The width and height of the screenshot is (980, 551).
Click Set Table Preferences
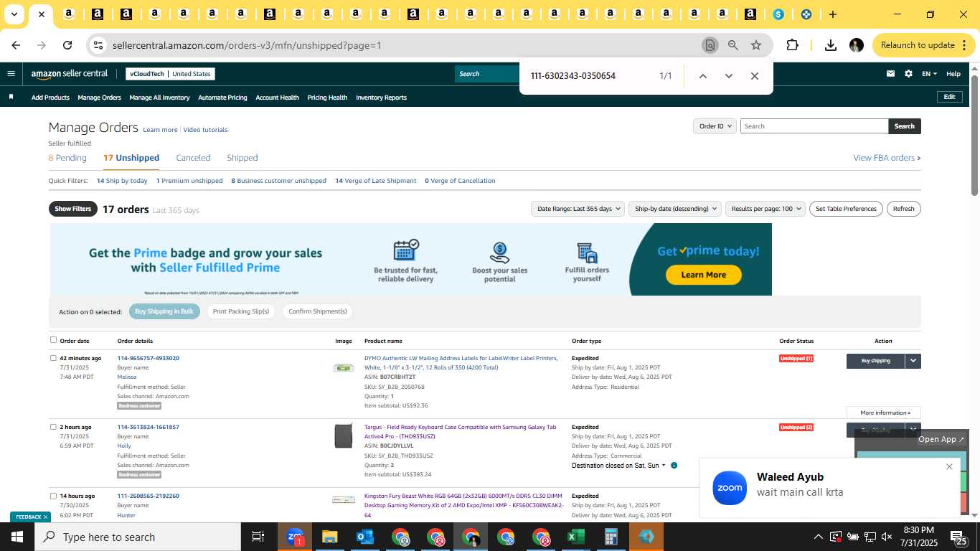pos(847,209)
